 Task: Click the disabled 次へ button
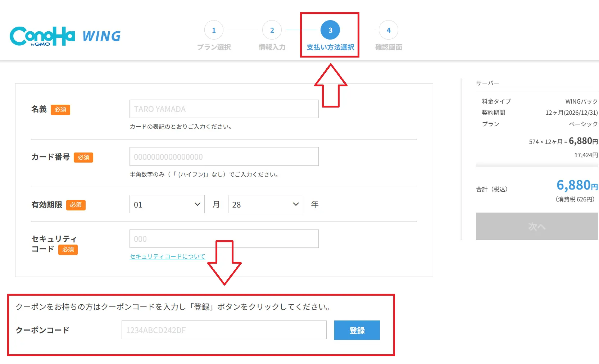pyautogui.click(x=536, y=226)
